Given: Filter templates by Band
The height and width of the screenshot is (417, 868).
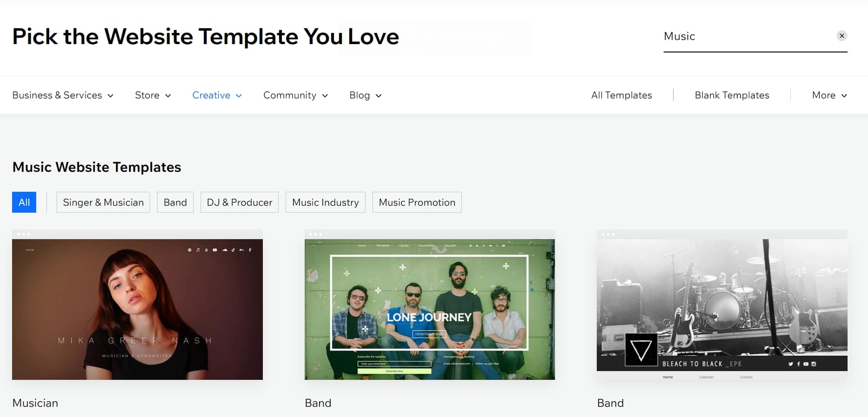Looking at the screenshot, I should (175, 202).
